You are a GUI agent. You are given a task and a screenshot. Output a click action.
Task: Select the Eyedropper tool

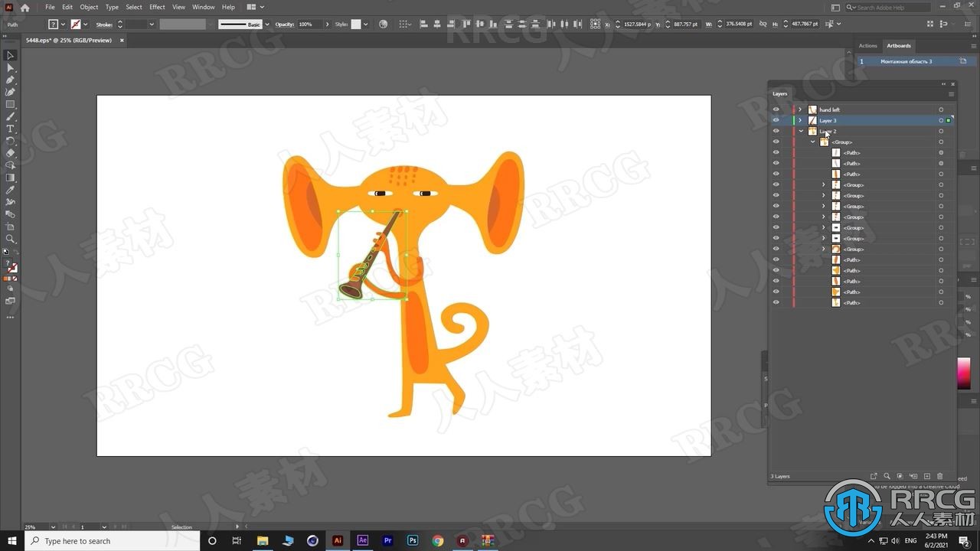[x=10, y=190]
